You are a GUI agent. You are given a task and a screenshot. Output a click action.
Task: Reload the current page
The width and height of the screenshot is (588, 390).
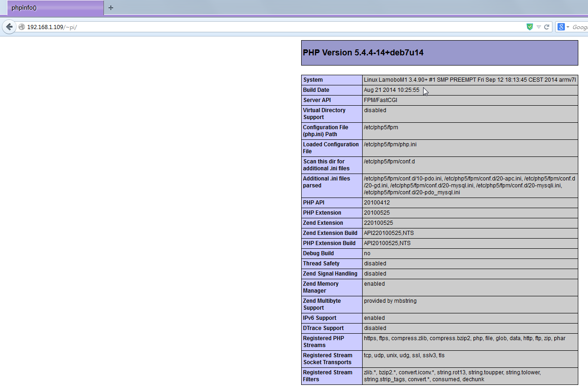tap(547, 27)
